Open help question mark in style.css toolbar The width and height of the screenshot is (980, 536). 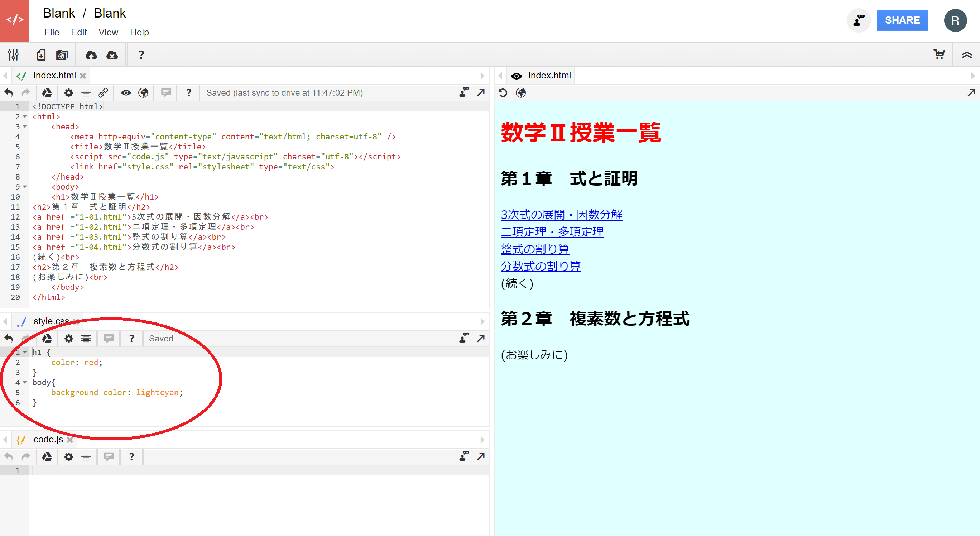click(131, 338)
